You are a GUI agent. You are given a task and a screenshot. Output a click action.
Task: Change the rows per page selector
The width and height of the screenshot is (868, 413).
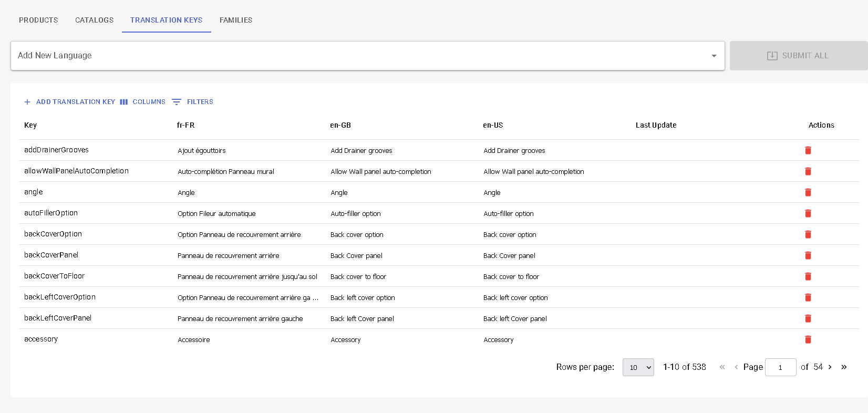(638, 367)
